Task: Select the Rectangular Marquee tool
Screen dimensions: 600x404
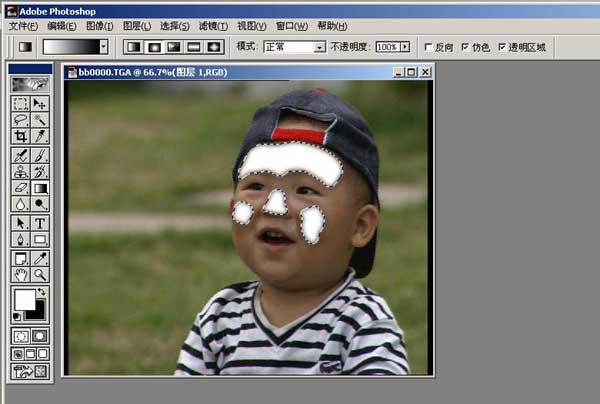Action: 21,104
